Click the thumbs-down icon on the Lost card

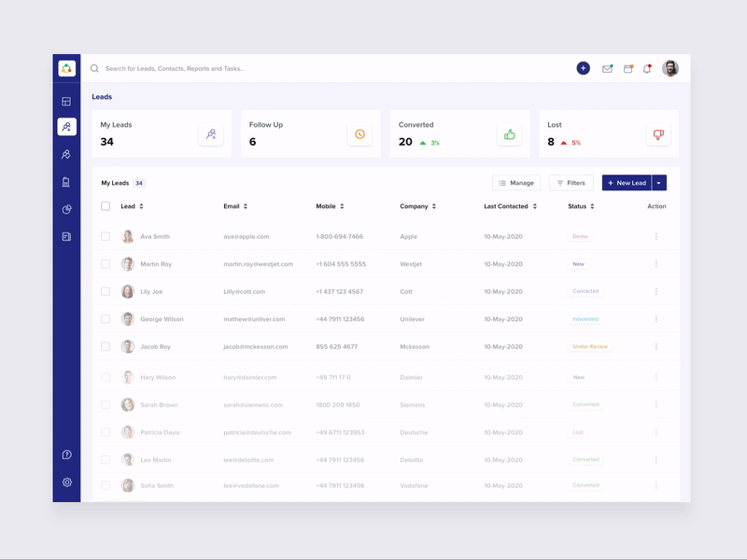[x=657, y=133]
